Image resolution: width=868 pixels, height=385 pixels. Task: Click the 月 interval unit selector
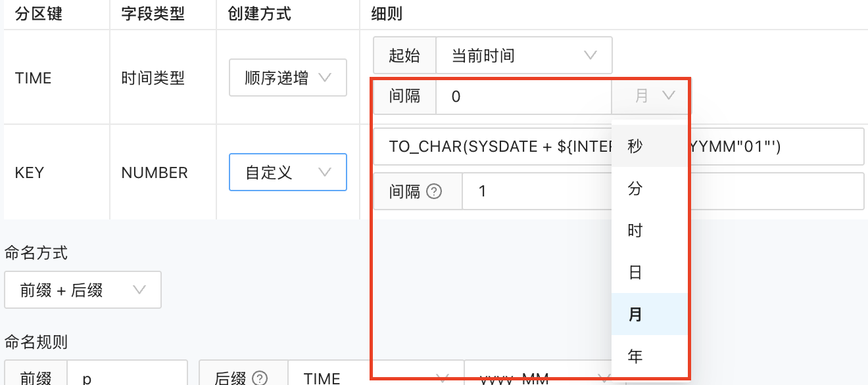point(651,97)
